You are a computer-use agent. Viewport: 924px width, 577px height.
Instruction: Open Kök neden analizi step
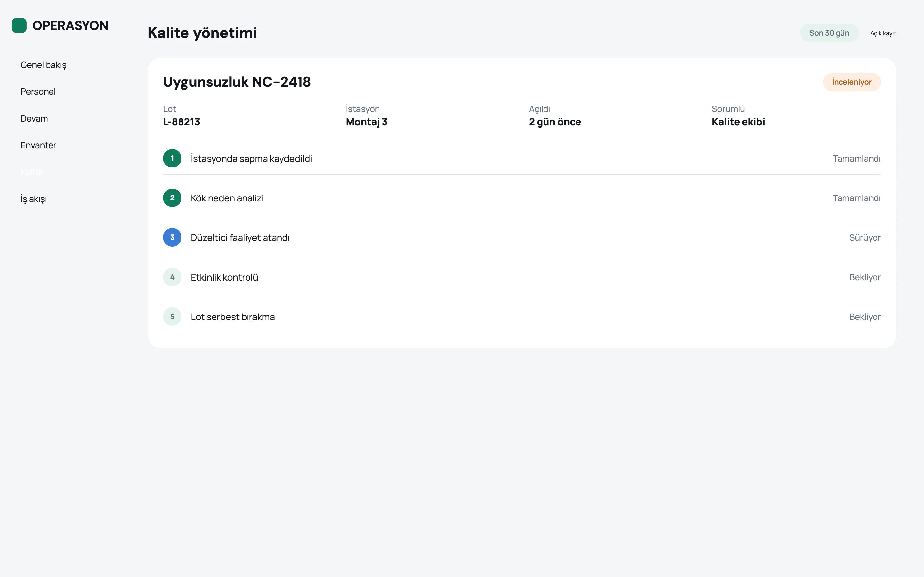522,198
